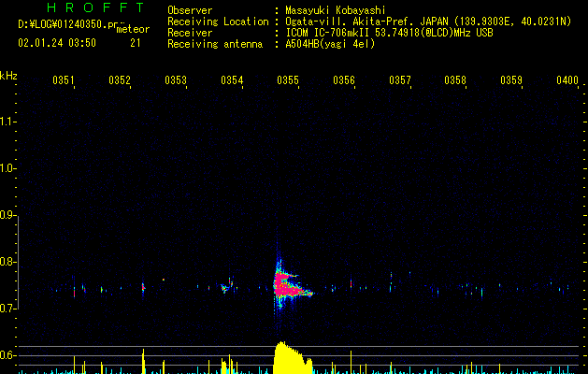Click the Observer label

click(x=190, y=10)
